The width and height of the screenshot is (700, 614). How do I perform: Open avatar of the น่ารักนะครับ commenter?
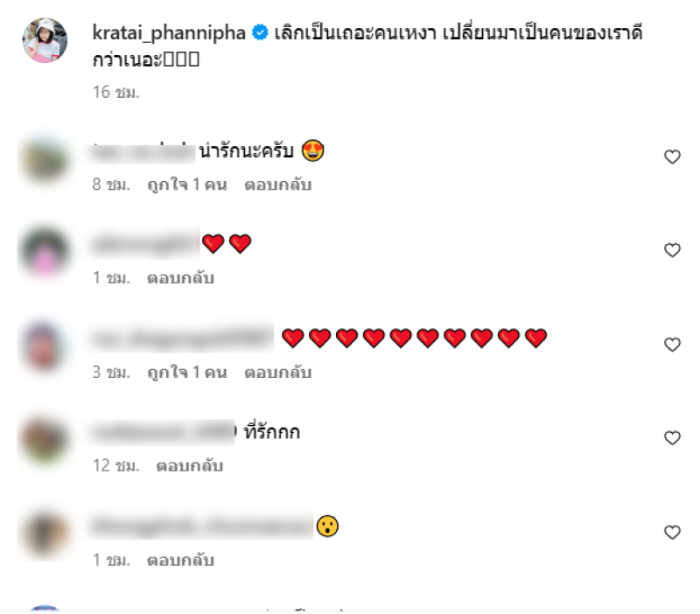pyautogui.click(x=45, y=159)
